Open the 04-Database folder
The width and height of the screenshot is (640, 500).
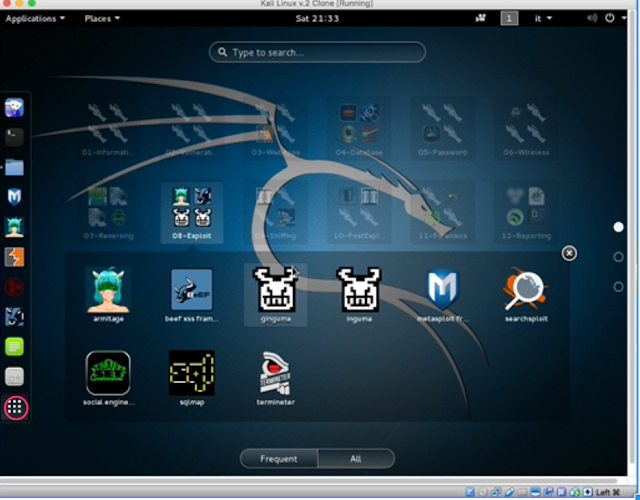(x=359, y=129)
